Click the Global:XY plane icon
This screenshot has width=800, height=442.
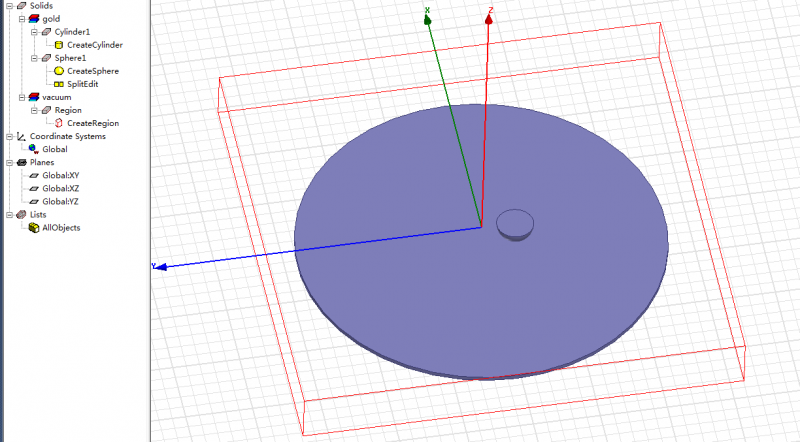34,176
